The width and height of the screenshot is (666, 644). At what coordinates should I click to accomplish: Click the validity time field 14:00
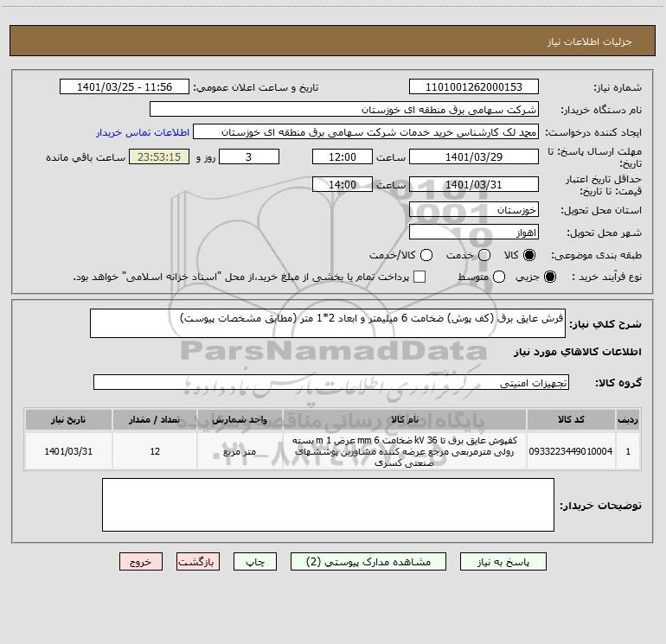[x=343, y=184]
